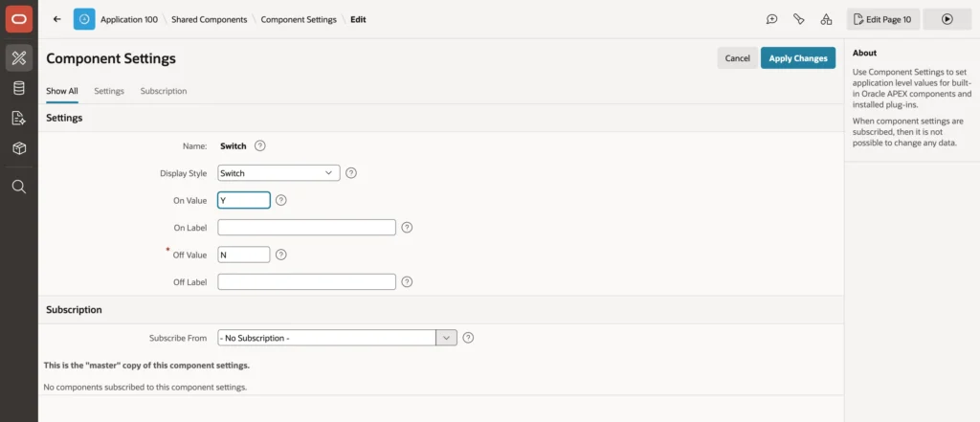Switch to the Show All tab
The image size is (980, 422).
(x=62, y=91)
